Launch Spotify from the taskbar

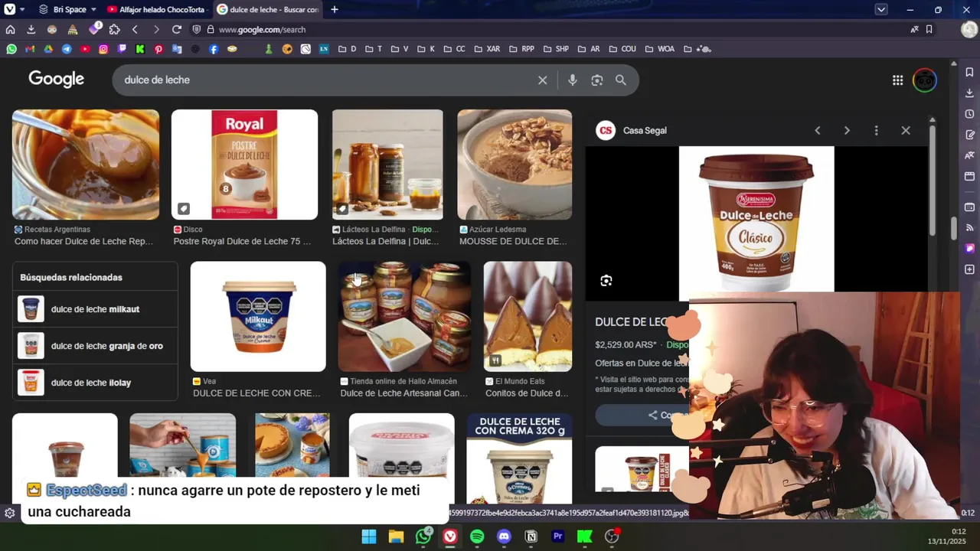477,536
